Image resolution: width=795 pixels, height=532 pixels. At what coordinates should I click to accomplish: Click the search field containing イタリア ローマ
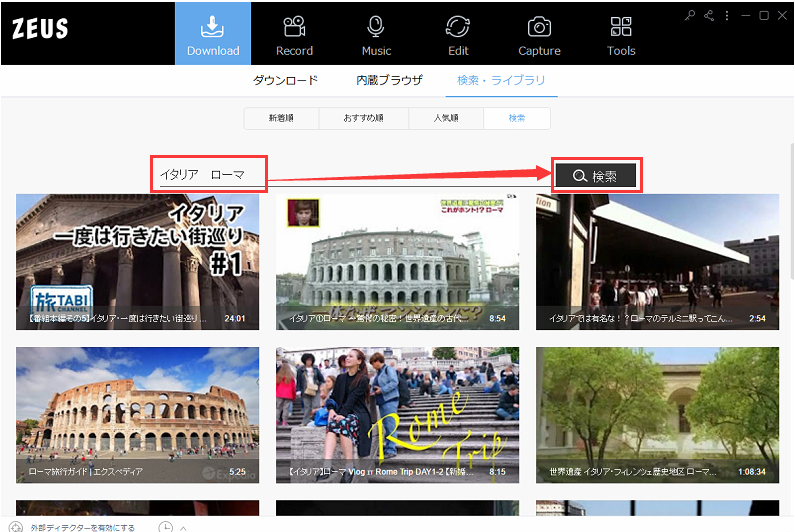coord(210,175)
